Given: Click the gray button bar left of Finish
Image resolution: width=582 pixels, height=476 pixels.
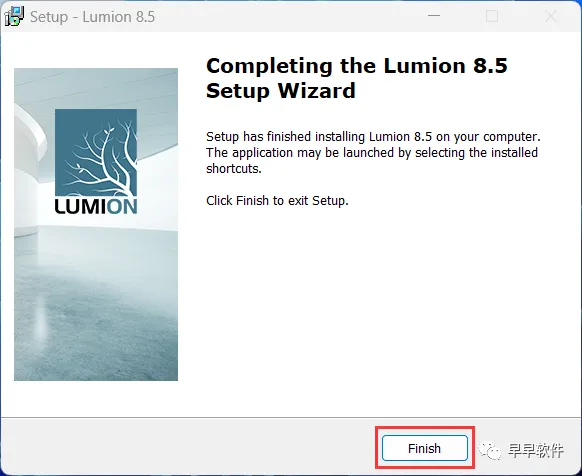Looking at the screenshot, I should (x=186, y=447).
